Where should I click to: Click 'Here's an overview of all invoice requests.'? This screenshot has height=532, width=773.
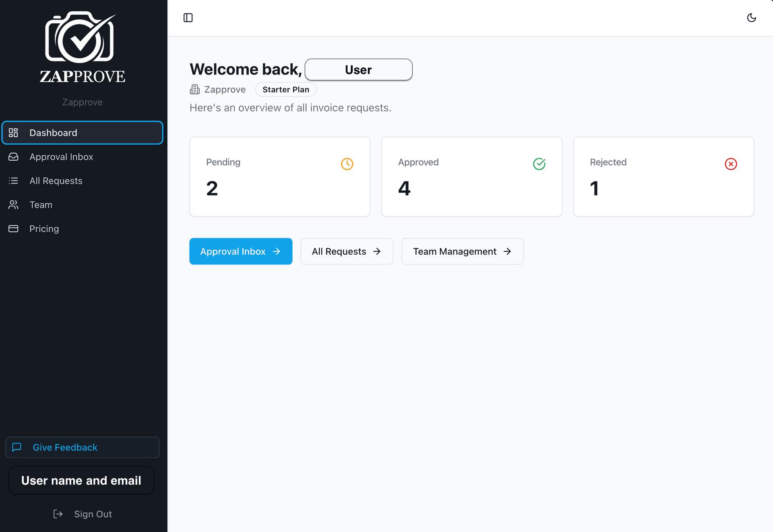290,108
